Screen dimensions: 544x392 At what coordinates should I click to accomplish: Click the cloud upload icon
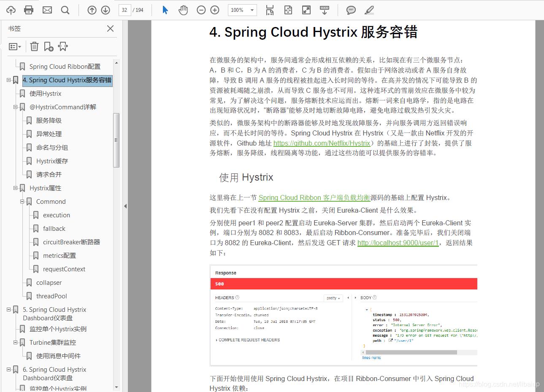click(x=11, y=10)
